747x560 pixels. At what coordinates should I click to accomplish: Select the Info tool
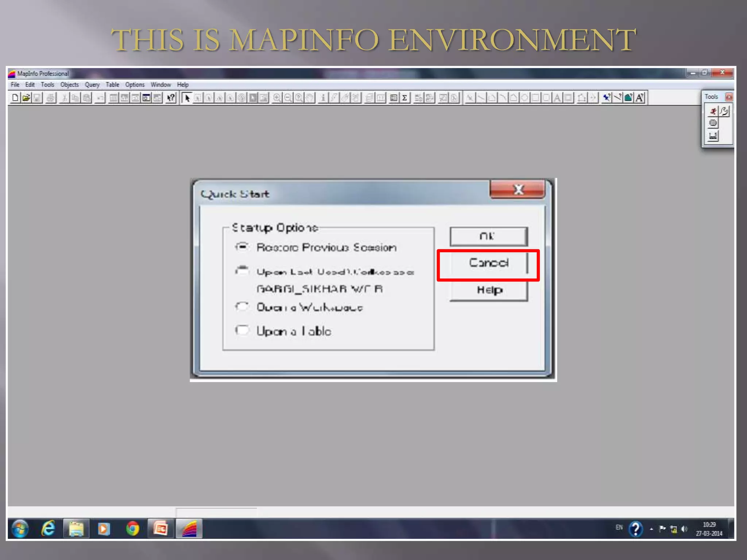point(323,98)
